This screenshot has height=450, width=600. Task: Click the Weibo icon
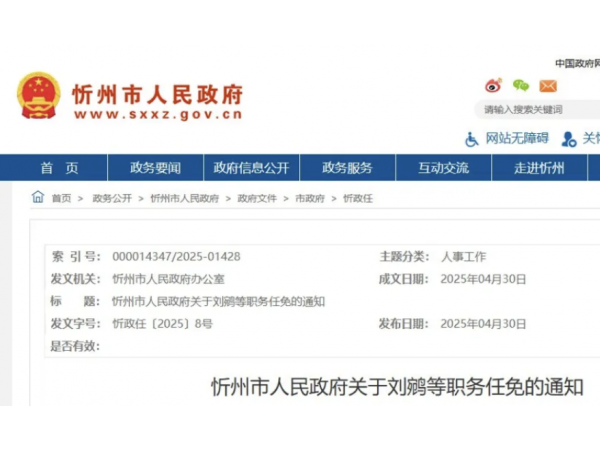(493, 86)
